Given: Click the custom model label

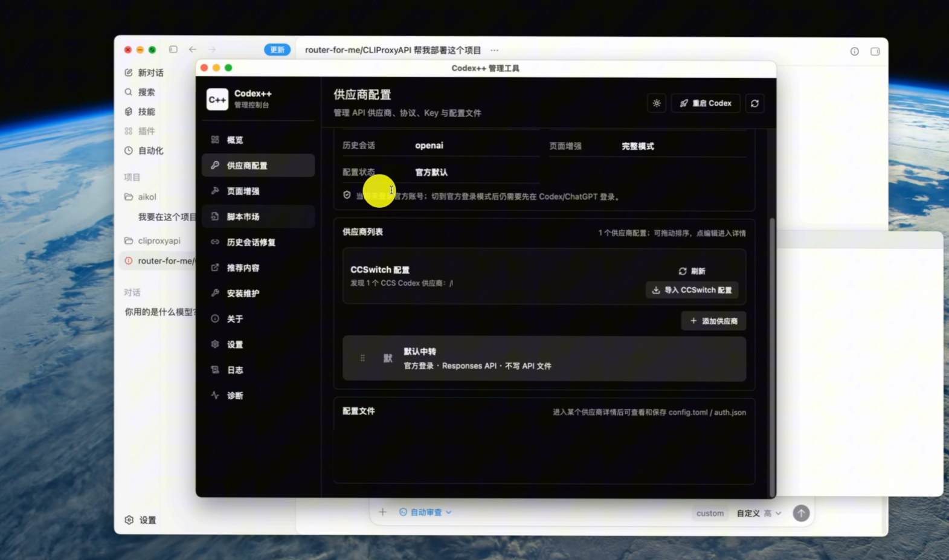Looking at the screenshot, I should click(x=710, y=513).
